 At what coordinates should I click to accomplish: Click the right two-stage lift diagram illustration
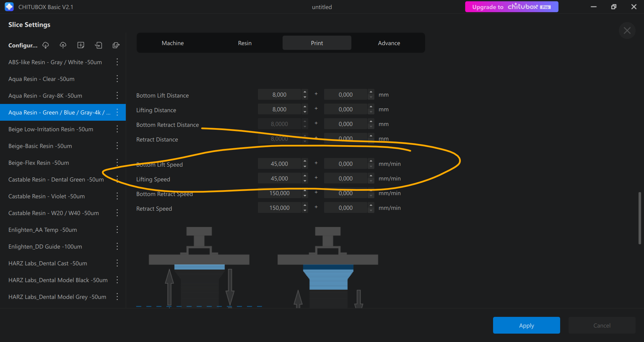328,267
